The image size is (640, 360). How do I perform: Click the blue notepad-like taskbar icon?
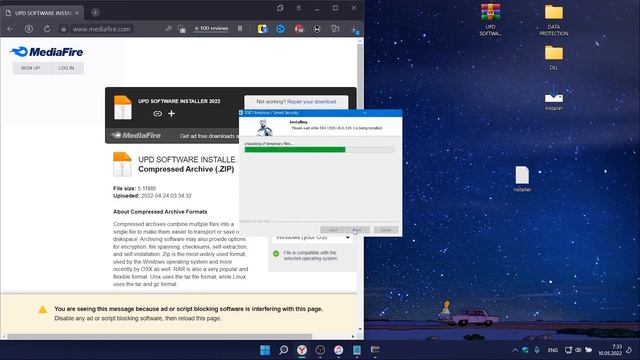click(x=357, y=350)
